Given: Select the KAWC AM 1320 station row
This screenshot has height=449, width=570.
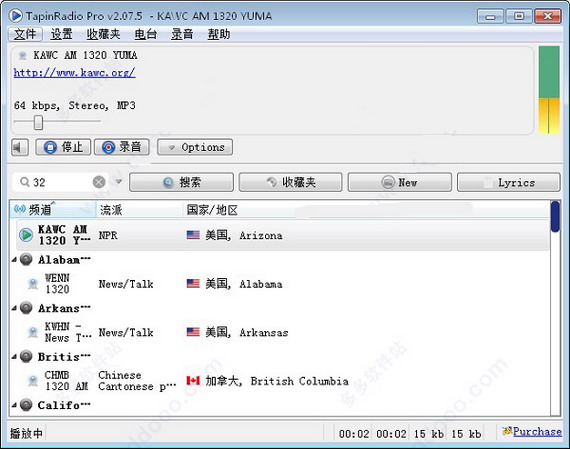Looking at the screenshot, I should 282,235.
